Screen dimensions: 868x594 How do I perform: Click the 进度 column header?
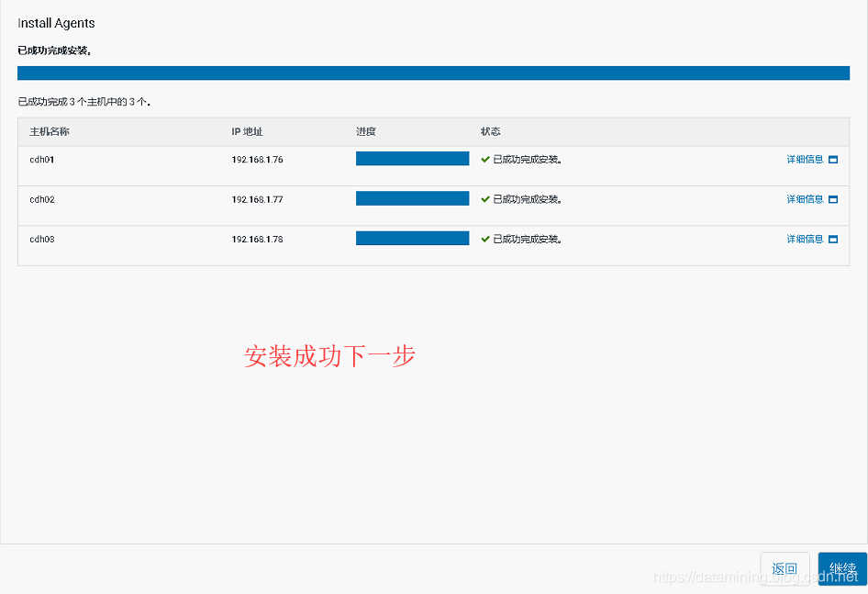coord(366,132)
